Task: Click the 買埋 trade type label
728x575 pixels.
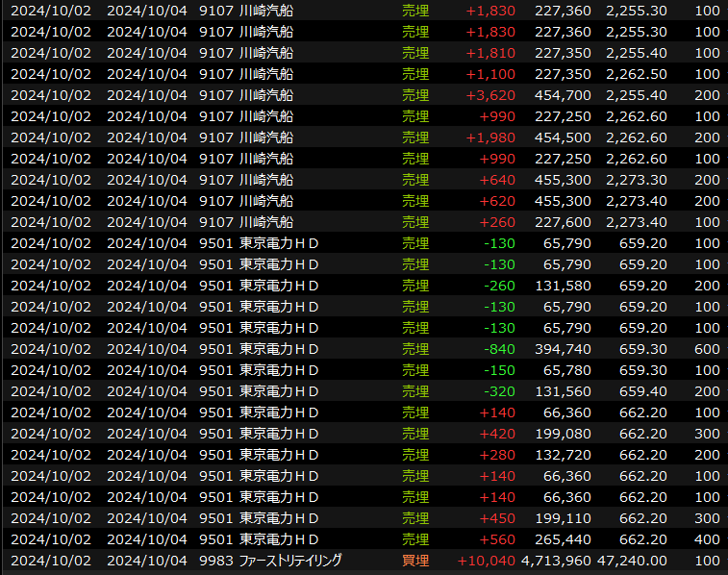Action: (x=414, y=561)
